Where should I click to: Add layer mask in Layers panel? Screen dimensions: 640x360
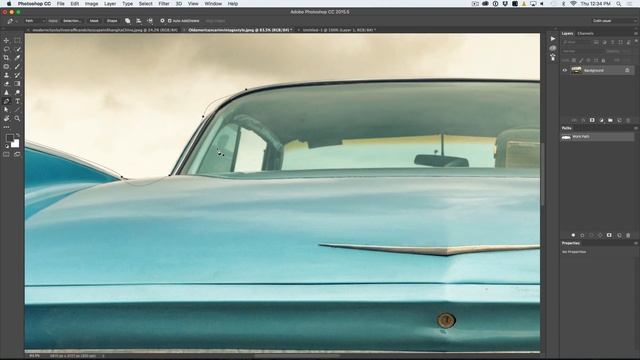pyautogui.click(x=592, y=120)
